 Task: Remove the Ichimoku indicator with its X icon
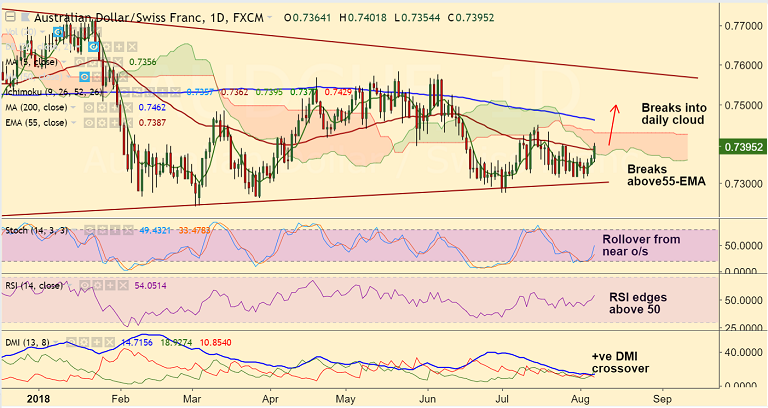[175, 92]
